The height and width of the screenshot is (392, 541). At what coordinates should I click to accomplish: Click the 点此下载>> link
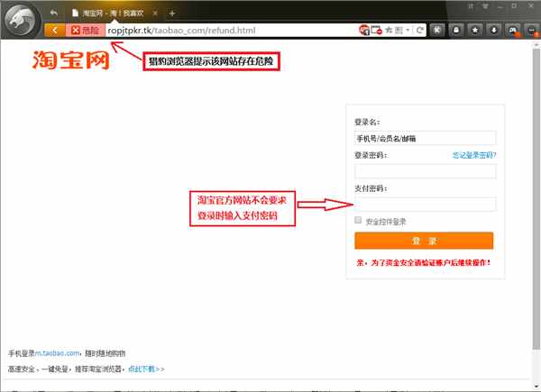point(146,369)
